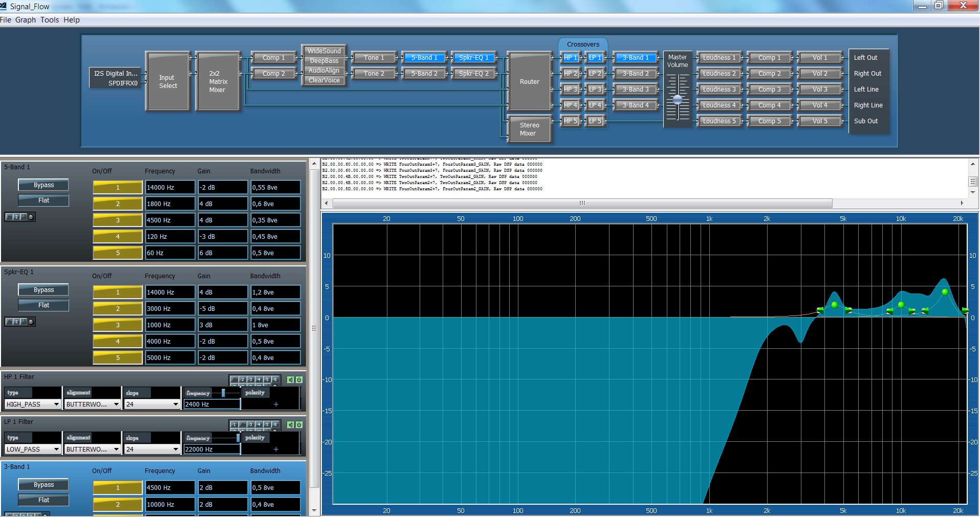Open the Tools menu
Image resolution: width=980 pixels, height=517 pixels.
(50, 20)
